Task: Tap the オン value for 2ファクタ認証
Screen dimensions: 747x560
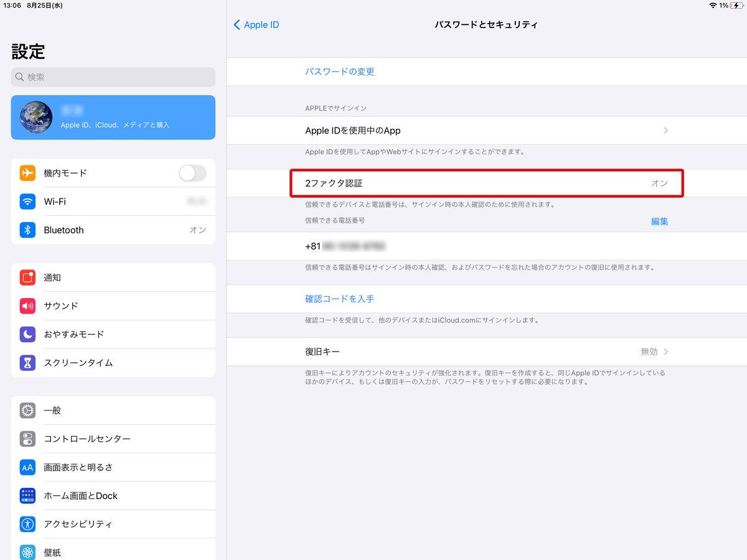Action: coord(659,184)
